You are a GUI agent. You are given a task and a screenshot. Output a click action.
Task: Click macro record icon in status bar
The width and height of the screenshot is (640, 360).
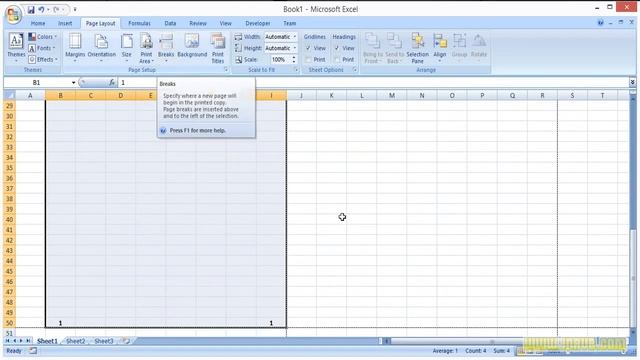click(x=33, y=351)
